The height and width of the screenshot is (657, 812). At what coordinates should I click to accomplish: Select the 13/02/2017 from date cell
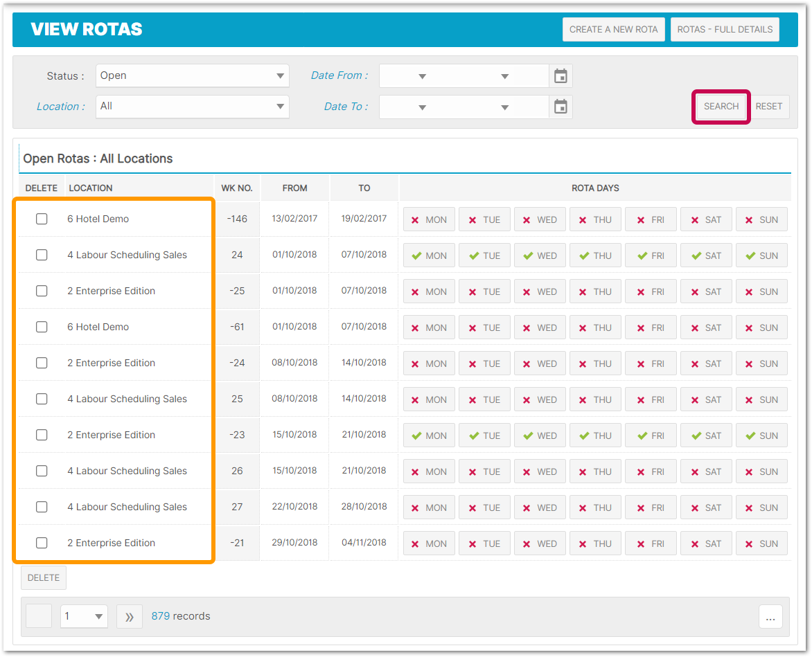(x=294, y=218)
